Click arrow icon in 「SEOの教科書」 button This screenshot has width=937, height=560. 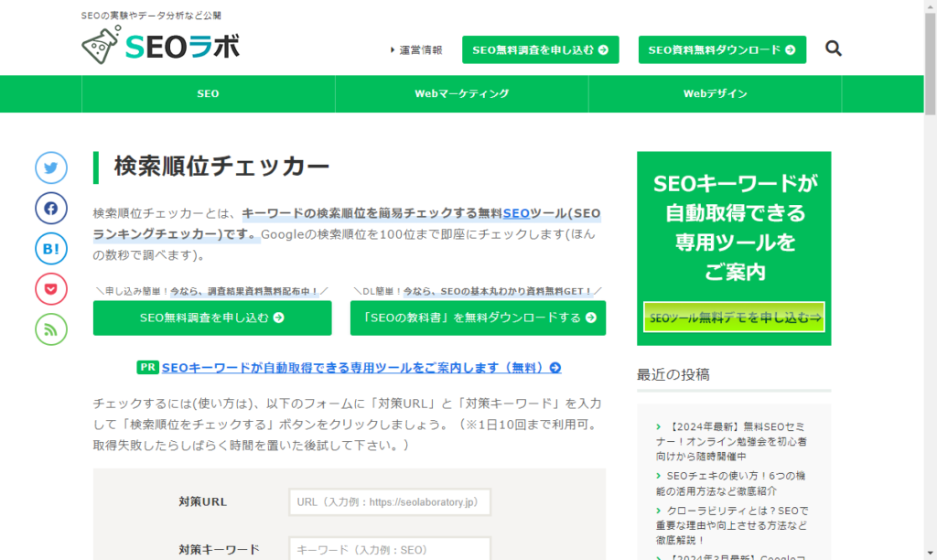(591, 318)
